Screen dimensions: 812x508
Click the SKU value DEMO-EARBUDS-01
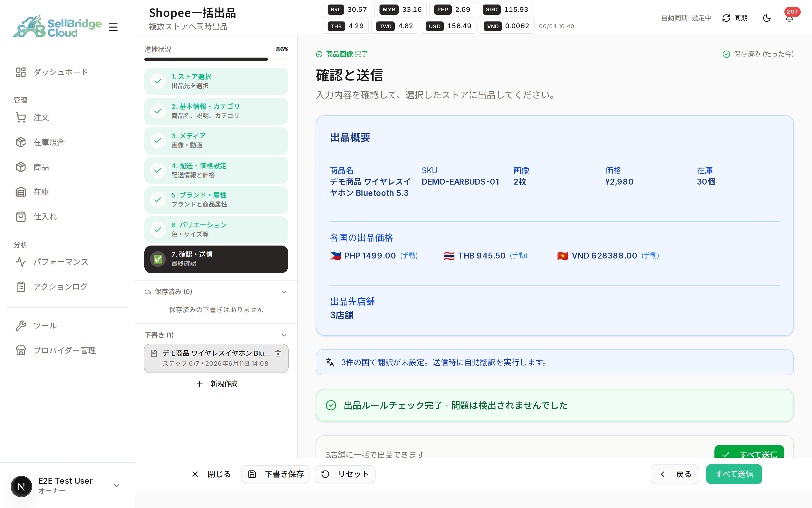tap(460, 182)
